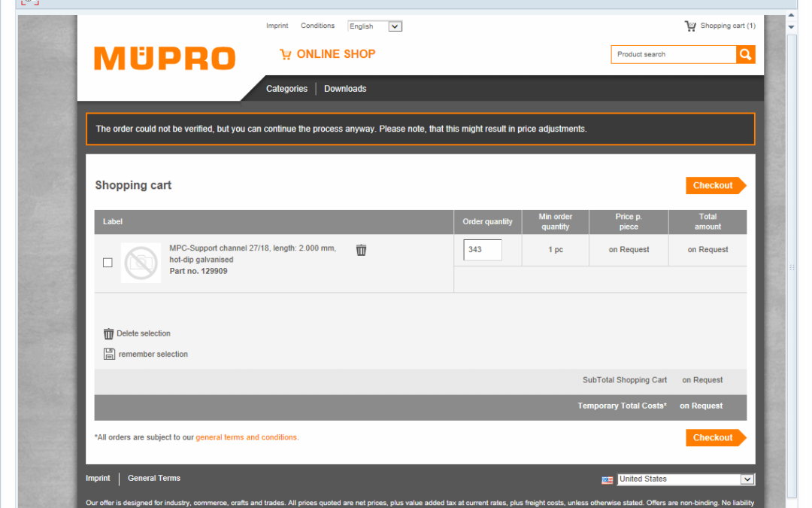
Task: Open the United States country dropdown
Action: [686, 479]
